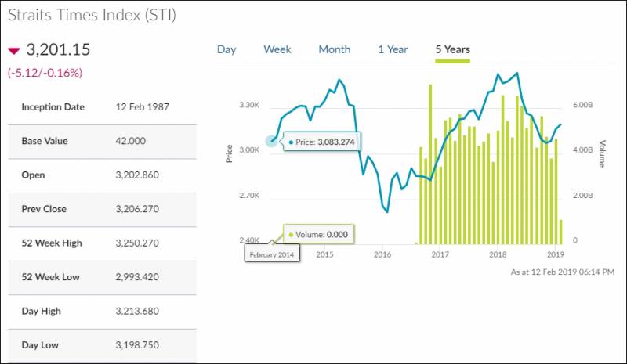Click the 2016 label on the time axis
This screenshot has height=364, width=627.
(x=382, y=254)
